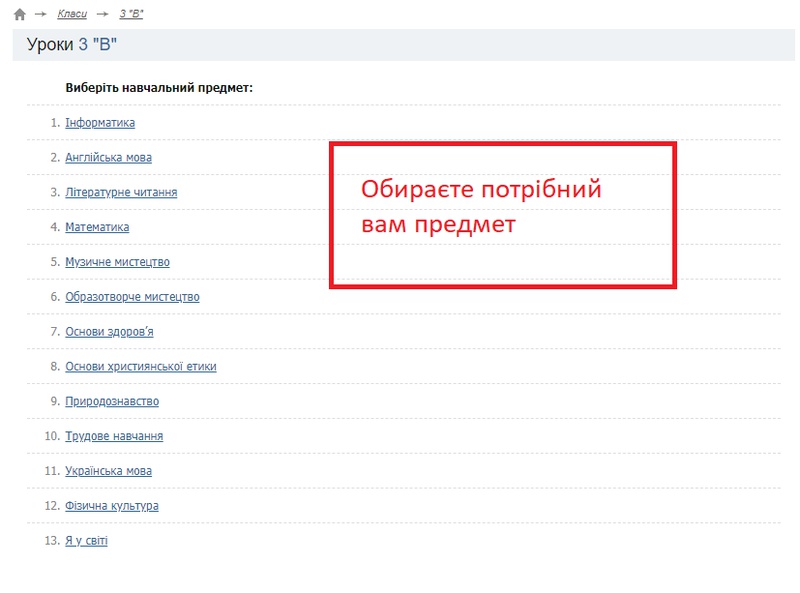Open the Інформатика subject
The image size is (800, 593).
coord(100,123)
